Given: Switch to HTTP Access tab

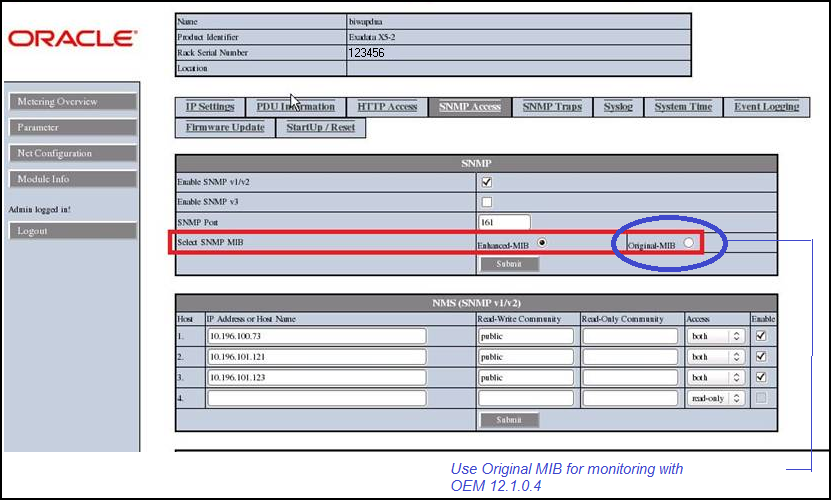Looking at the screenshot, I should point(387,107).
